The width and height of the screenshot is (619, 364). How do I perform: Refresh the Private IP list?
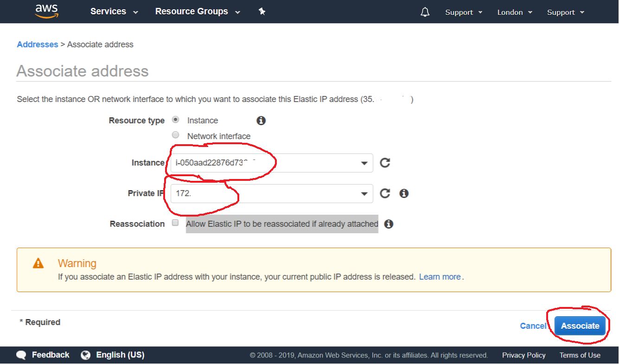pyautogui.click(x=385, y=193)
